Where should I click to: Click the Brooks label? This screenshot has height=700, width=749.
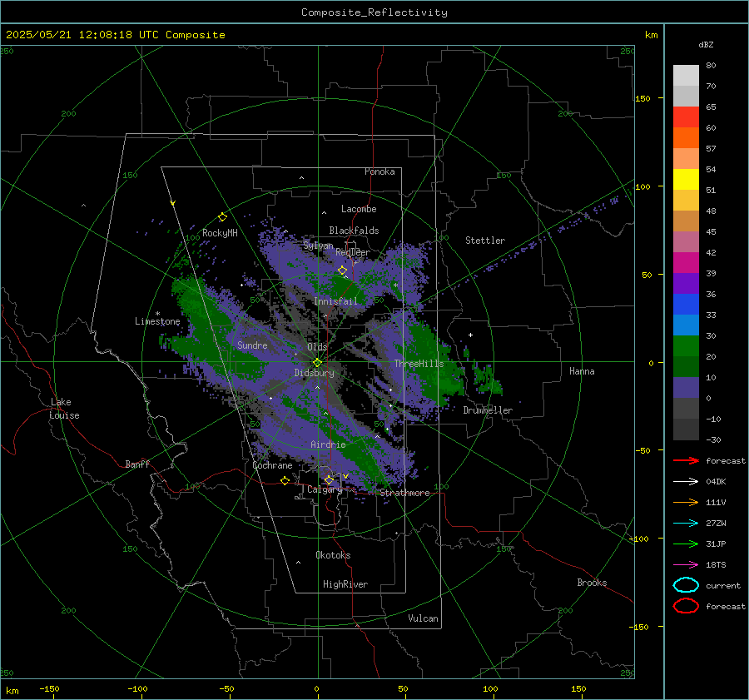[592, 583]
